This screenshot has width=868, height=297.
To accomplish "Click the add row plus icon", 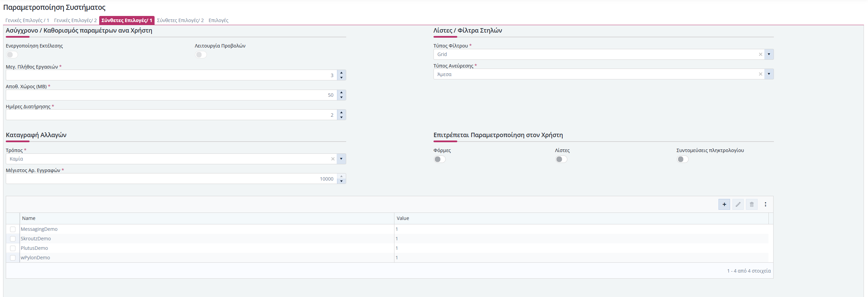I will 724,204.
